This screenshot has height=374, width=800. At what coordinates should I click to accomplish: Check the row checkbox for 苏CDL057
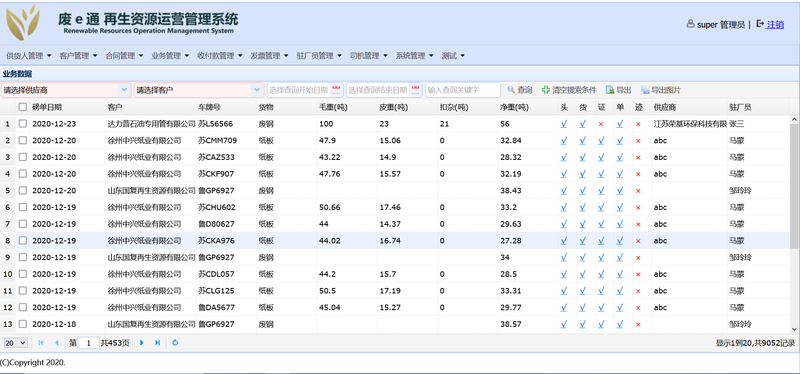point(22,275)
